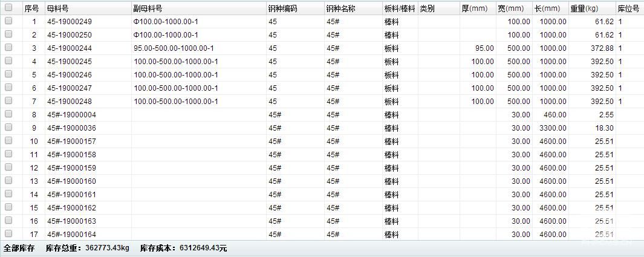644x257 pixels.
Task: Select checkbox of row 45#-19000004
Action: click(x=8, y=114)
